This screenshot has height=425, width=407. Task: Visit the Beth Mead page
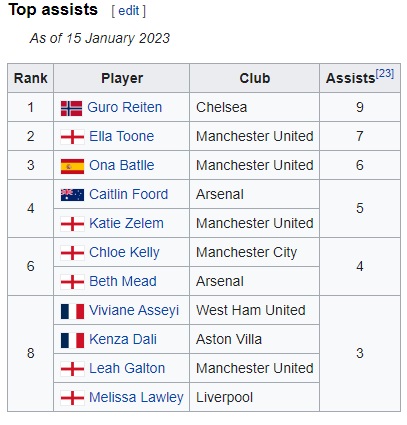(123, 281)
